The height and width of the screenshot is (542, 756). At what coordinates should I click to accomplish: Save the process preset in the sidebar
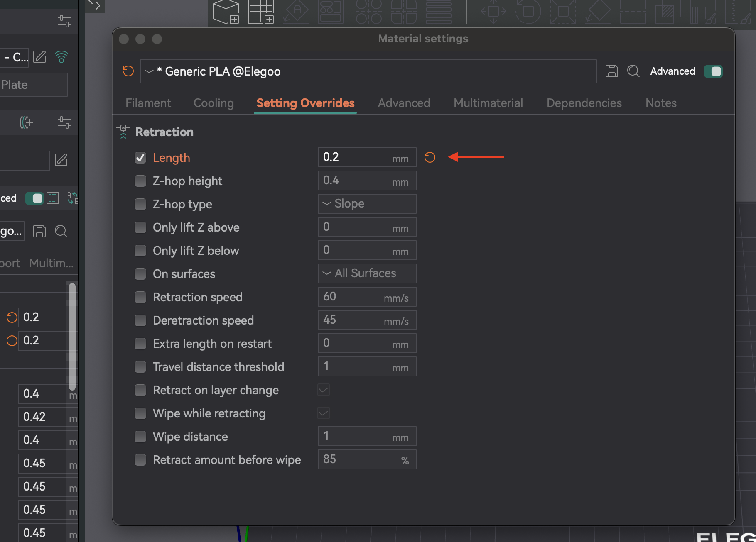pyautogui.click(x=39, y=231)
